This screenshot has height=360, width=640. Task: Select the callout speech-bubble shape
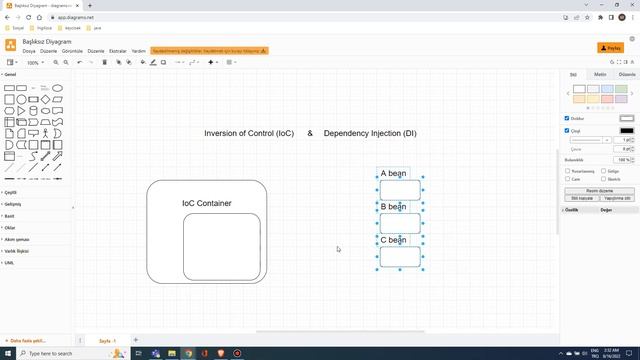pos(33,133)
